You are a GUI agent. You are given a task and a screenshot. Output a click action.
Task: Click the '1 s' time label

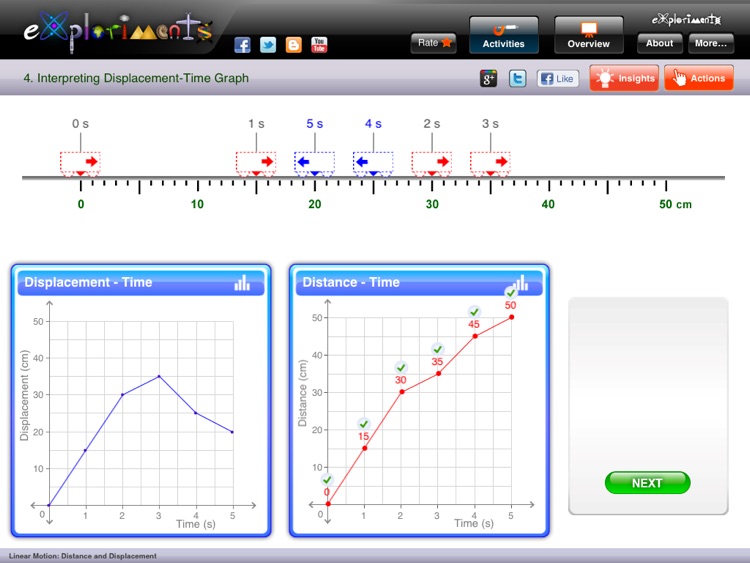pyautogui.click(x=256, y=124)
